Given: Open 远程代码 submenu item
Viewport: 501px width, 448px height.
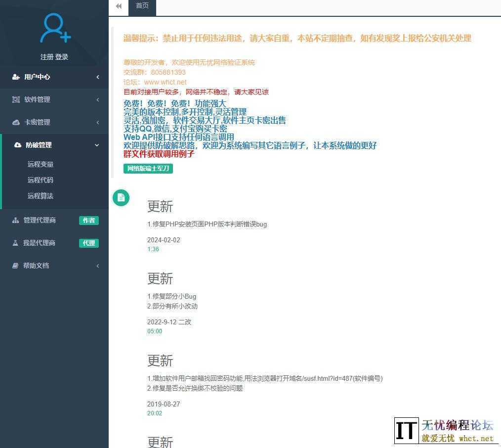Looking at the screenshot, I should coord(41,180).
